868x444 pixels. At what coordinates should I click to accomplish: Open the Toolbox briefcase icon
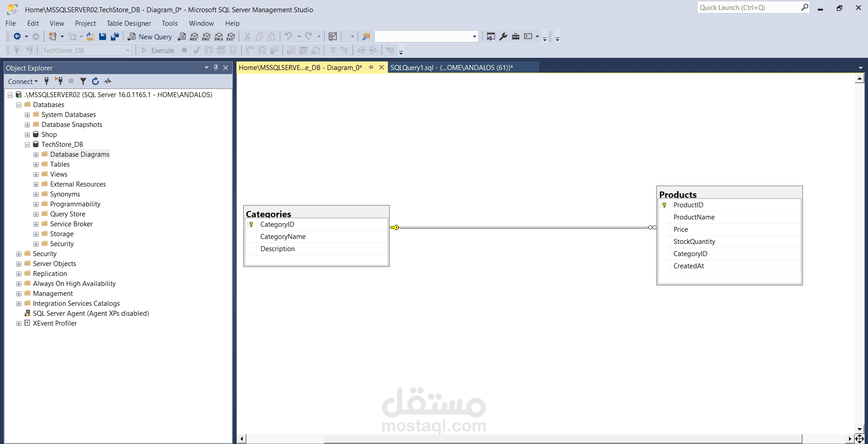pyautogui.click(x=515, y=37)
